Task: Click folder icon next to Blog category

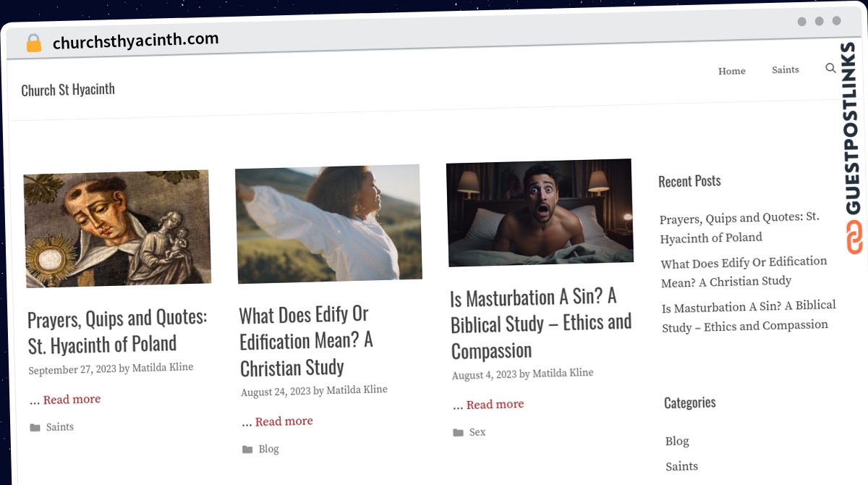Action: pyautogui.click(x=247, y=450)
